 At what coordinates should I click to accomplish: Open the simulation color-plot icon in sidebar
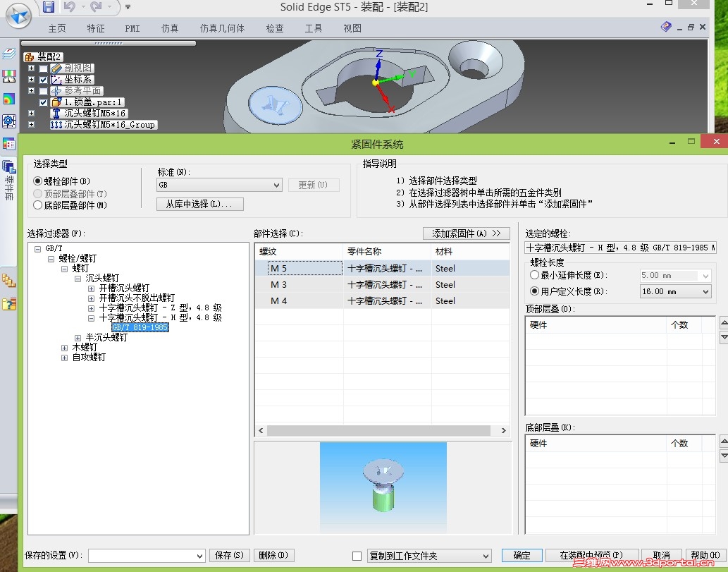9,99
